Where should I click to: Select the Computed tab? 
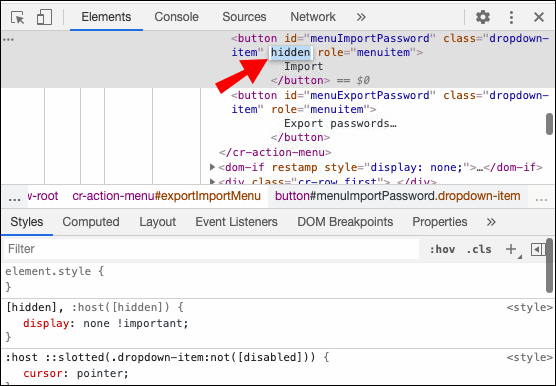click(91, 222)
